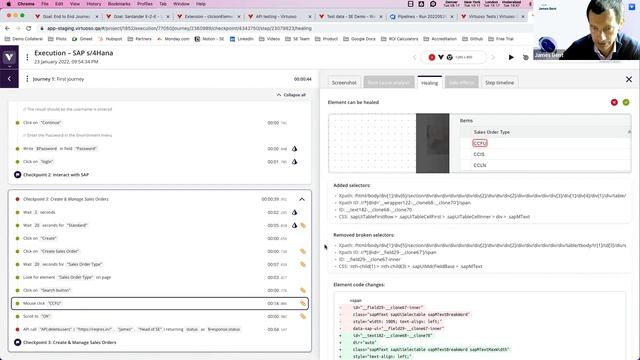Select the Look for element Sales Order Type step
The height and width of the screenshot is (360, 640).
pyautogui.click(x=160, y=277)
